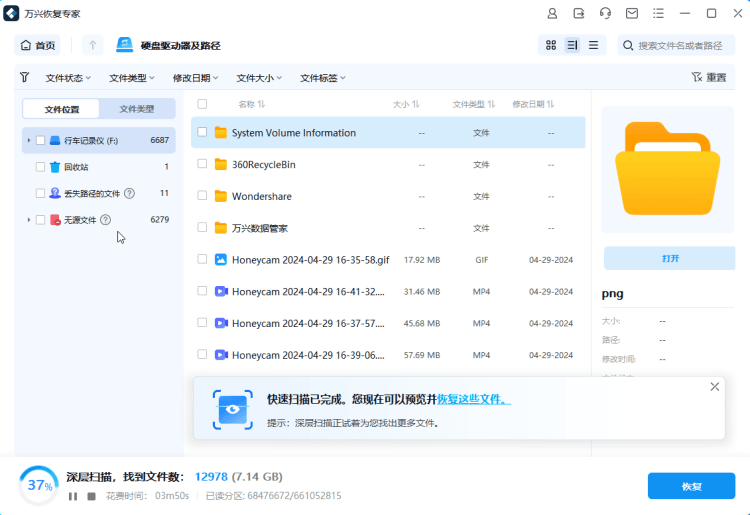Click the scan preview eye icon in notification
This screenshot has width=750, height=515.
[232, 409]
